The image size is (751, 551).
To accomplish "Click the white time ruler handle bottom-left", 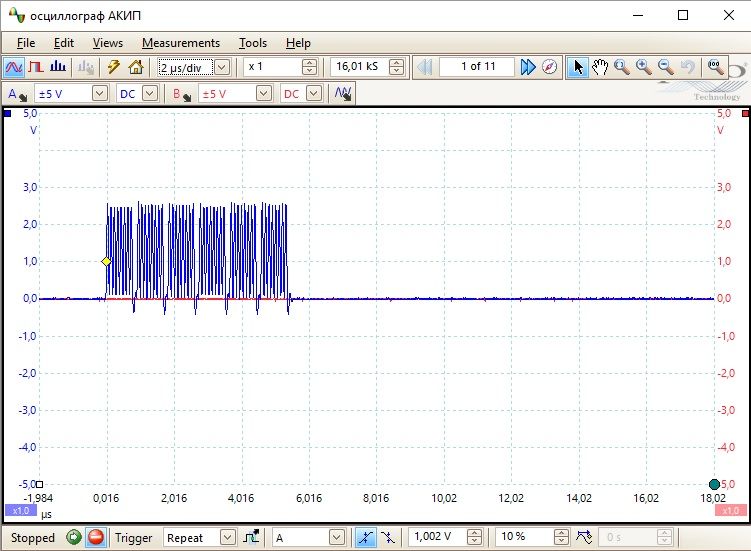I will coord(40,484).
